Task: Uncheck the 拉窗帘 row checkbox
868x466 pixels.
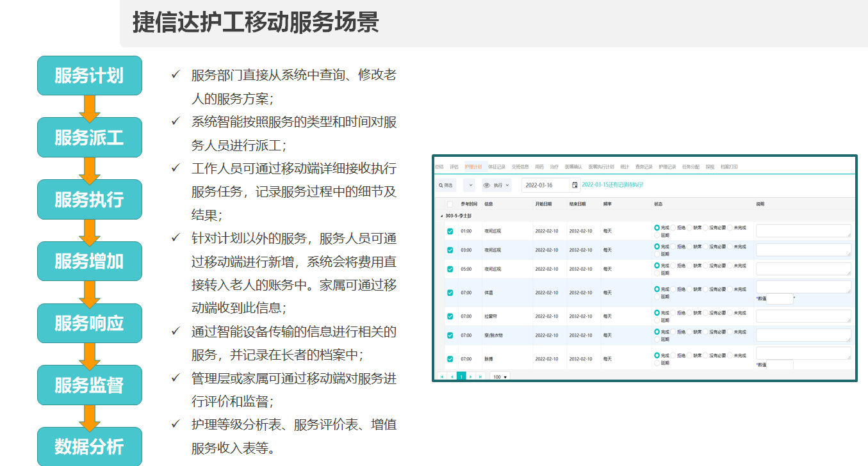Action: pyautogui.click(x=450, y=316)
